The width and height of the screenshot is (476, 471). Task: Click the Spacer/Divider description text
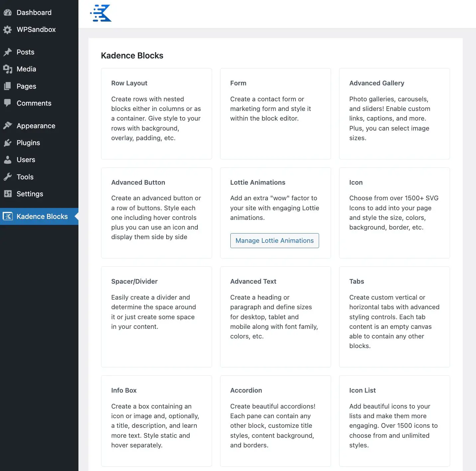click(x=153, y=312)
